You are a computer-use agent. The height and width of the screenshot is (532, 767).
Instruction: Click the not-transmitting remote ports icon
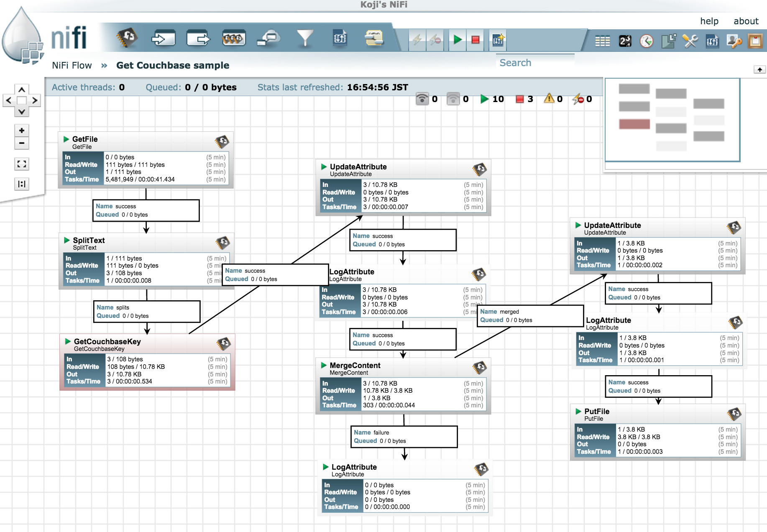(x=453, y=99)
